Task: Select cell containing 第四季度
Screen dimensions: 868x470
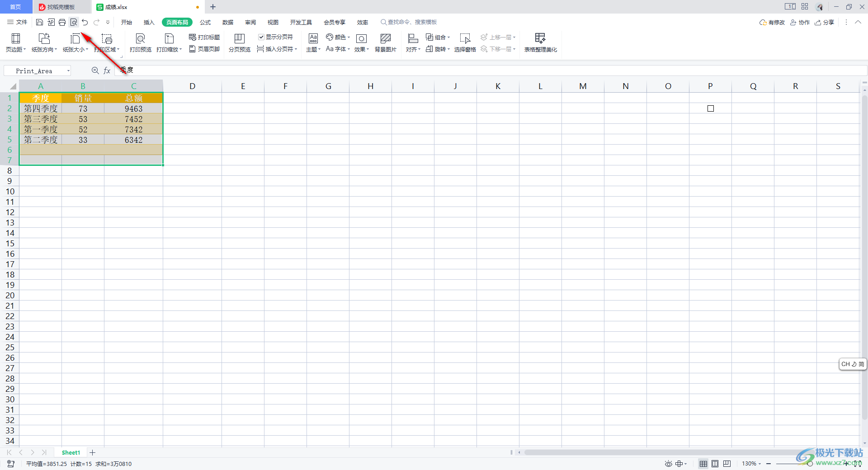Action: 41,108
